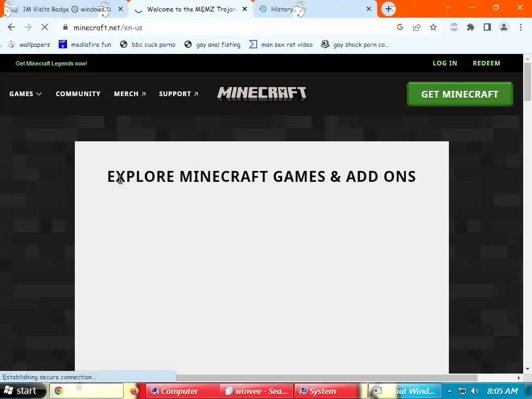Viewport: 532px width, 399px height.
Task: Open the Windows start button
Action: coord(23,391)
